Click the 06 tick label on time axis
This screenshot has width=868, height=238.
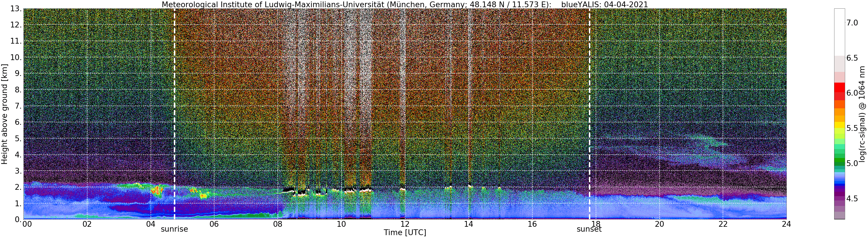pyautogui.click(x=214, y=224)
